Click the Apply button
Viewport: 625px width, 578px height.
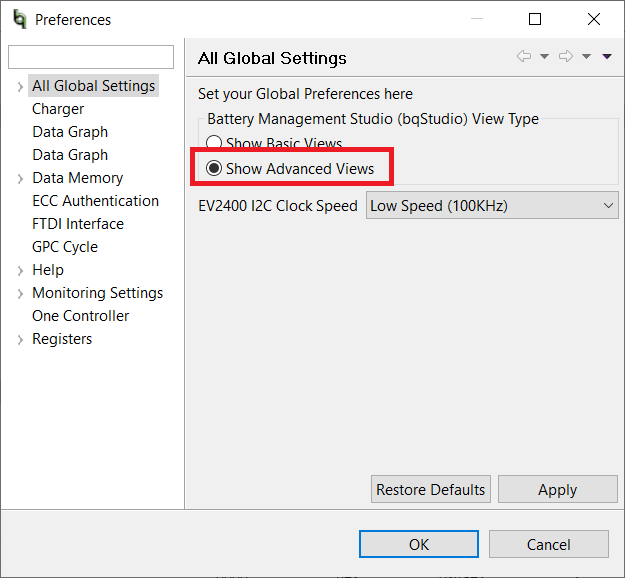pyautogui.click(x=558, y=489)
